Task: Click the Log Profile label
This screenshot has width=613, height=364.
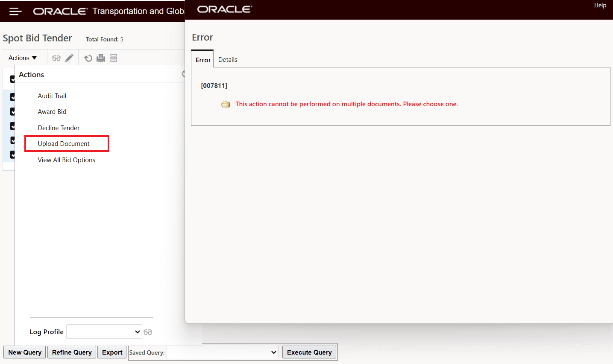Action: click(x=47, y=332)
